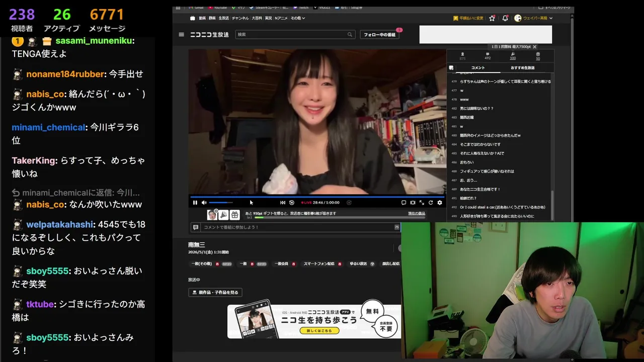Open the niconico ad cracker icon
The height and width of the screenshot is (362, 644).
tap(224, 215)
